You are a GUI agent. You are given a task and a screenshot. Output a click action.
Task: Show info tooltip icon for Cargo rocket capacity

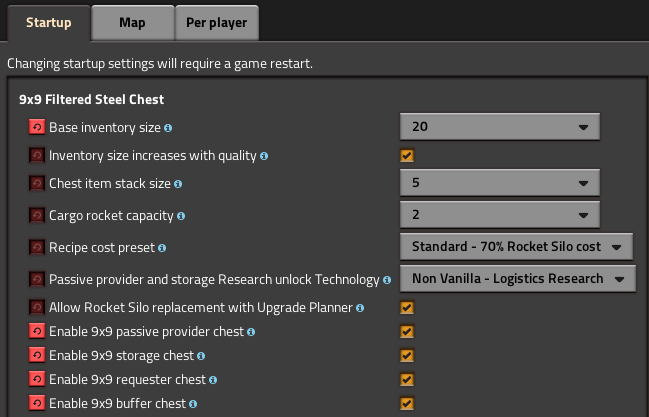tap(181, 216)
